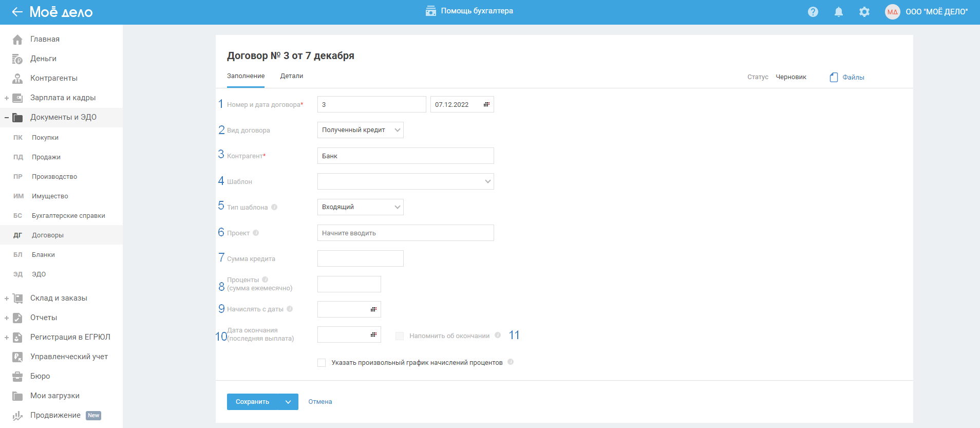
Task: Open the help question mark icon
Action: tap(813, 12)
